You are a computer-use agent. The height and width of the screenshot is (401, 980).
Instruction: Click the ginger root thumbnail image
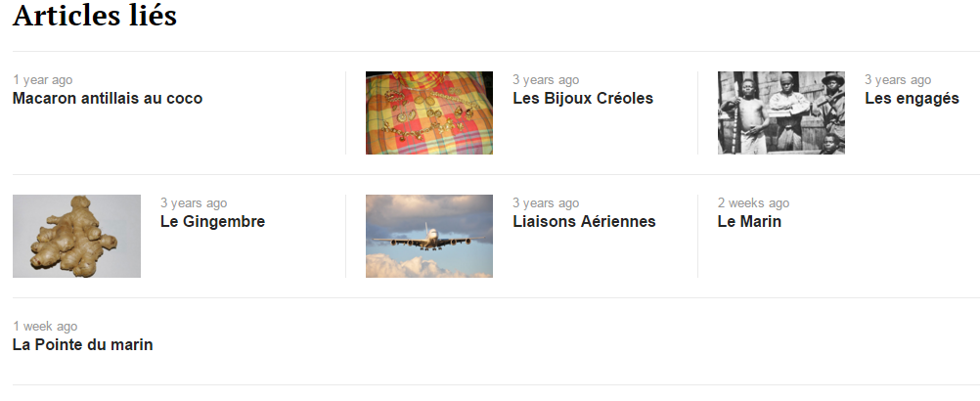tap(76, 236)
